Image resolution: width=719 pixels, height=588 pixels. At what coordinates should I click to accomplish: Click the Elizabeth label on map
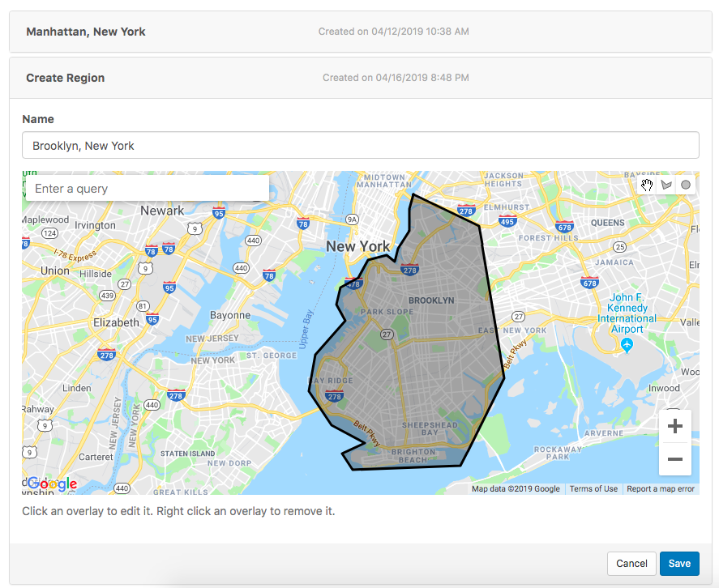[116, 322]
